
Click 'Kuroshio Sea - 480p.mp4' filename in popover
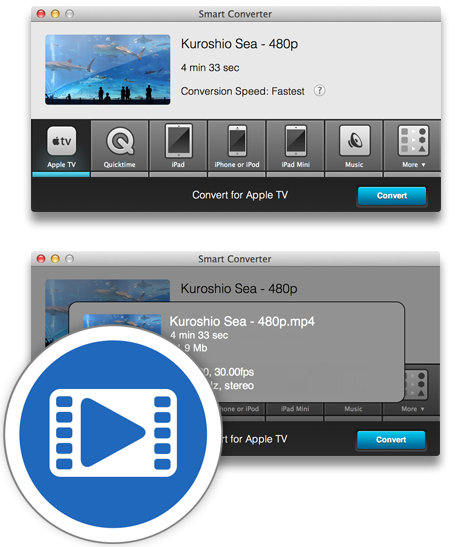242,321
